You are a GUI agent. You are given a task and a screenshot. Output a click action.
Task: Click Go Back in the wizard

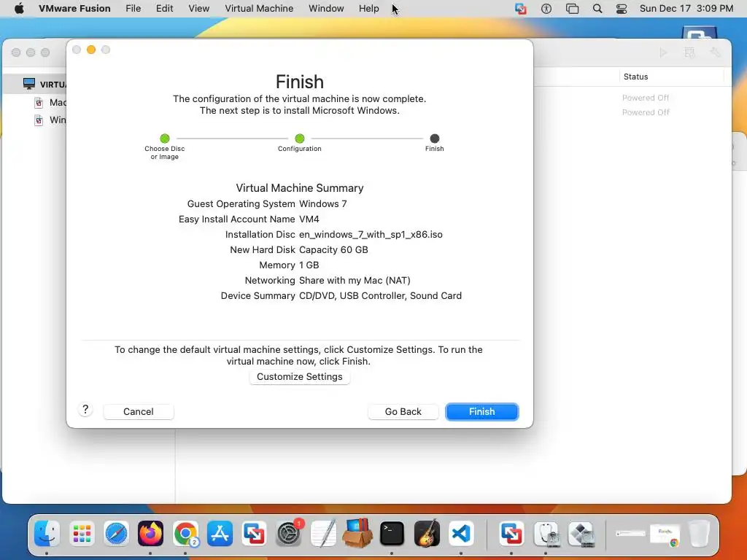click(403, 411)
